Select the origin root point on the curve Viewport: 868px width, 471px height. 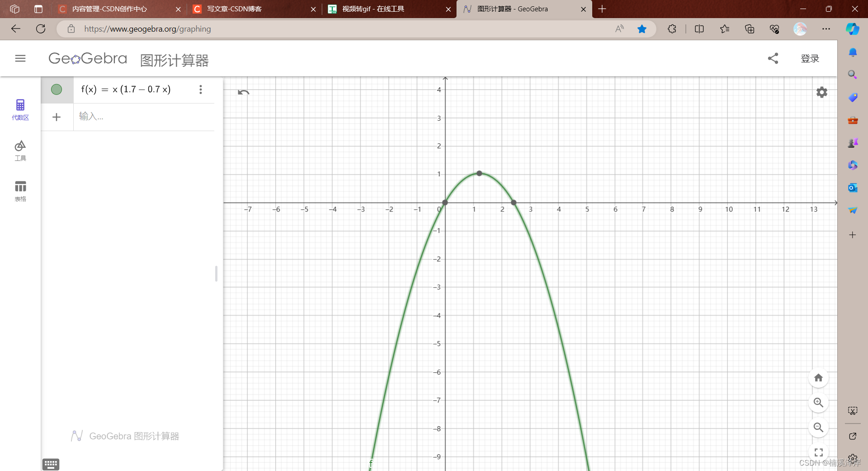coord(445,203)
